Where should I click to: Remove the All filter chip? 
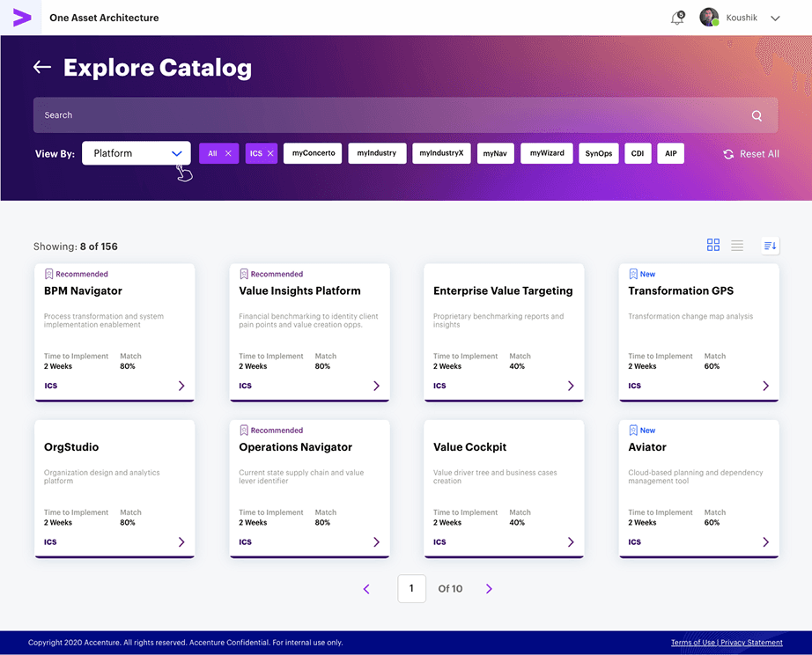(228, 153)
